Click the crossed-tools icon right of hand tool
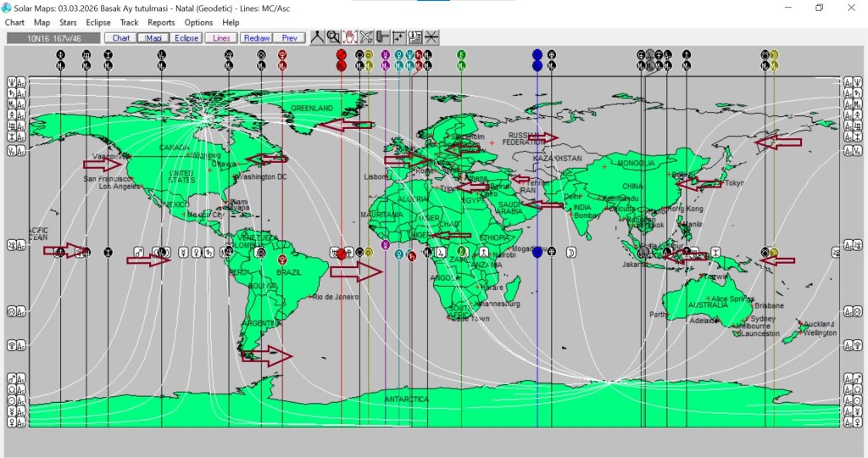Image resolution: width=868 pixels, height=458 pixels. coord(366,37)
